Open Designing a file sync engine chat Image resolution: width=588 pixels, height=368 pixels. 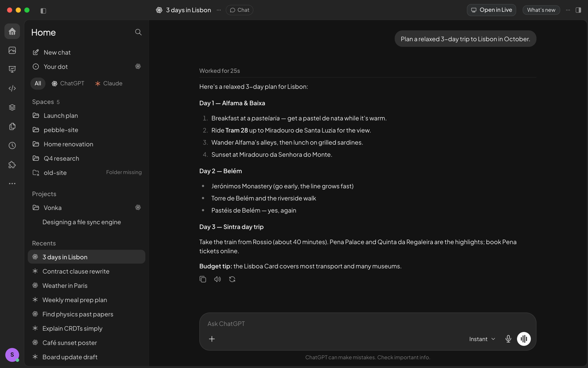86,222
